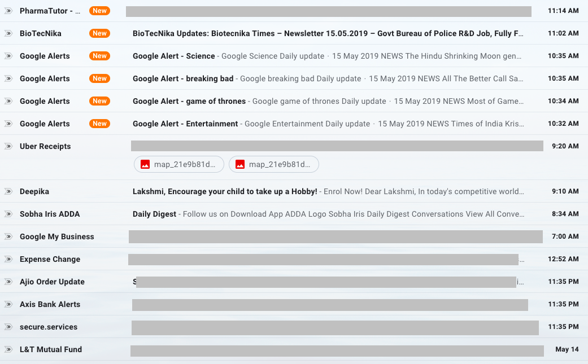Click the 10:34 AM timestamp
This screenshot has width=588, height=364.
tap(563, 101)
